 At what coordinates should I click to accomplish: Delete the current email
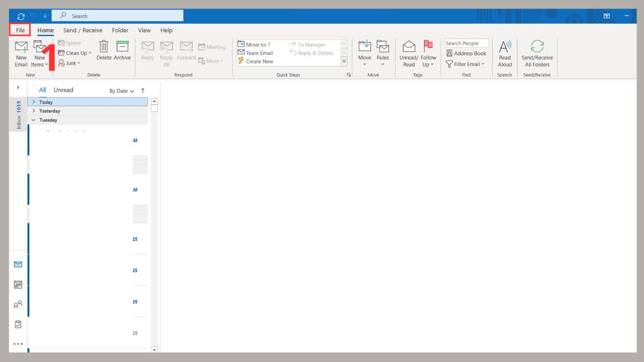pos(104,51)
